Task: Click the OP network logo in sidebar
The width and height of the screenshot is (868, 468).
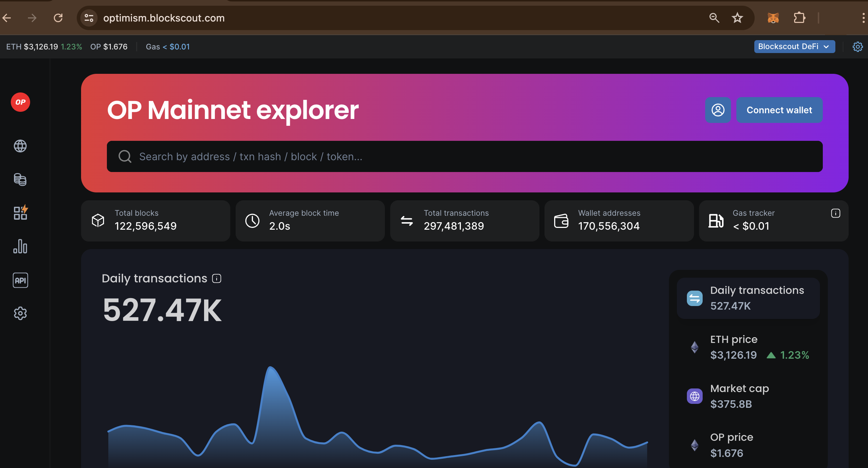Action: [20, 102]
